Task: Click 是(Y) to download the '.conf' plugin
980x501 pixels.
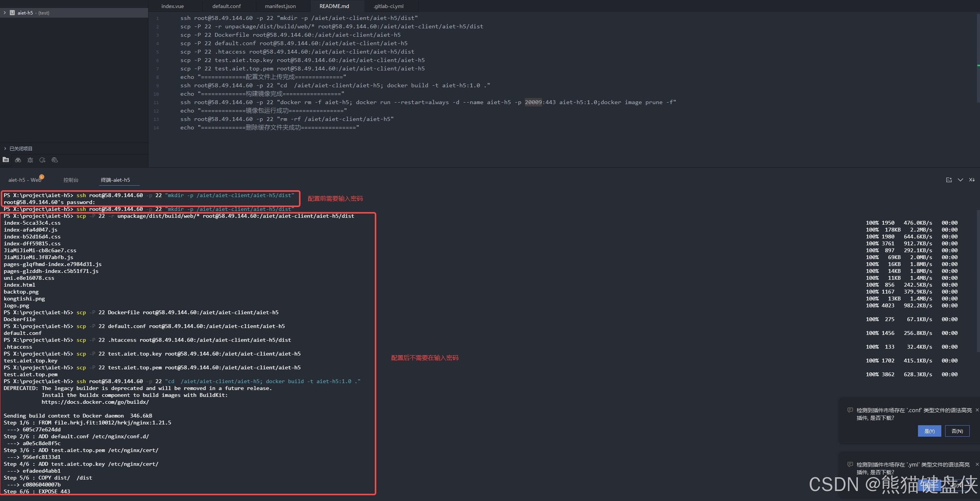Action: [x=929, y=431]
